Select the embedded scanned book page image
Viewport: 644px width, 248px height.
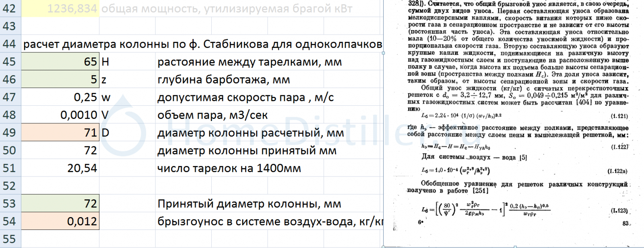click(515, 121)
